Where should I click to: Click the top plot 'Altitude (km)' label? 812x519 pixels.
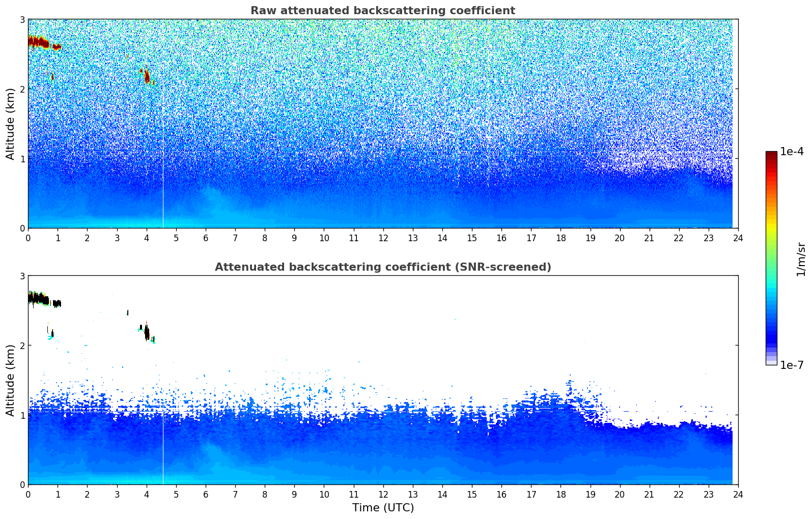10,124
